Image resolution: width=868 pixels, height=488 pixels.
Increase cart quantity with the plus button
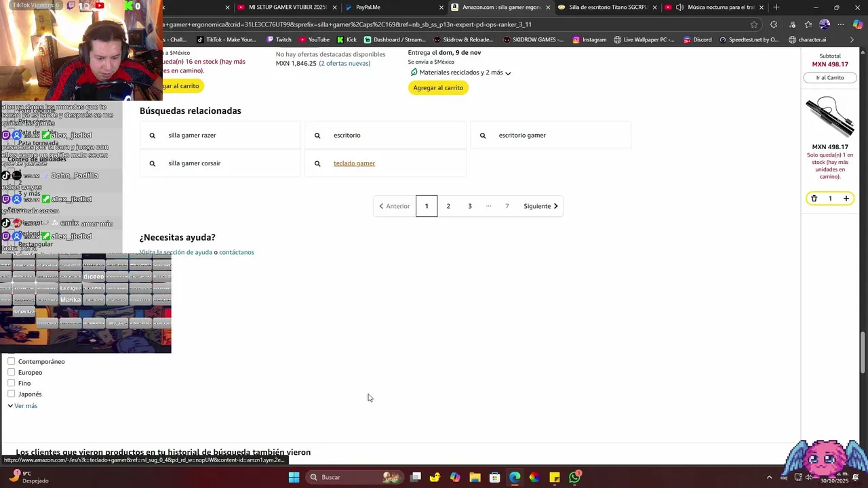pos(846,199)
